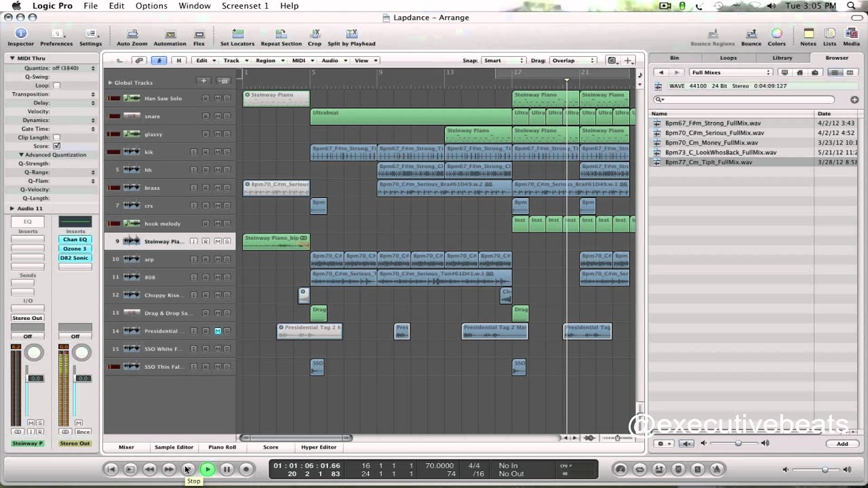This screenshot has width=868, height=488.
Task: Stop playback in the transport bar
Action: click(189, 469)
